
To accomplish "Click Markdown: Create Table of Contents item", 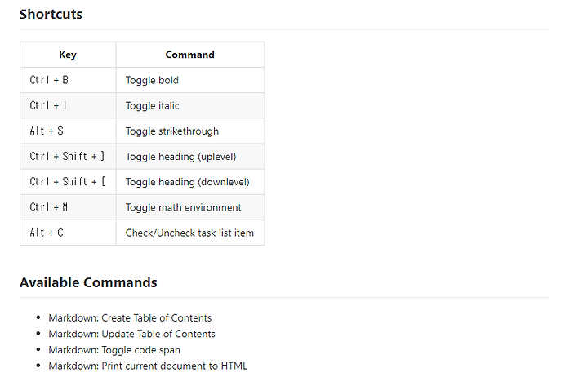I will [x=130, y=318].
